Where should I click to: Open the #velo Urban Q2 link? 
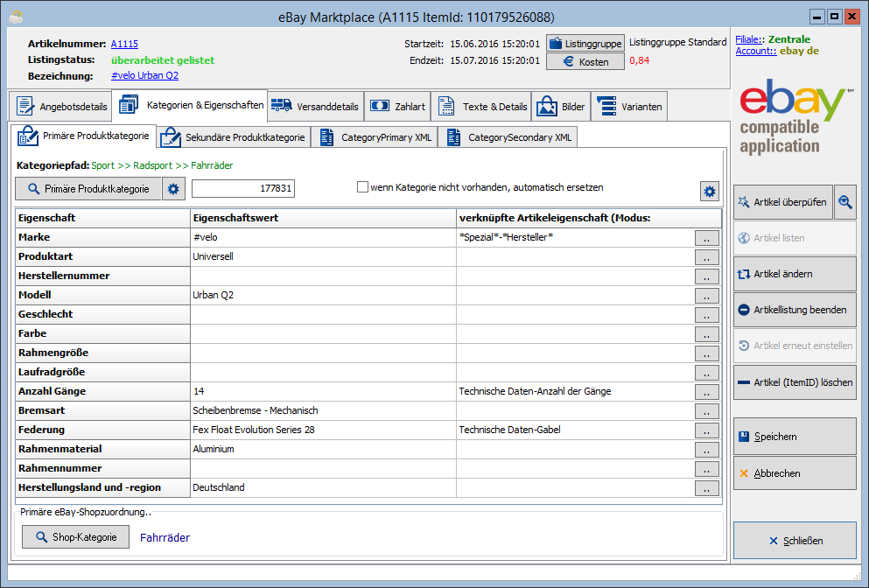[x=144, y=75]
